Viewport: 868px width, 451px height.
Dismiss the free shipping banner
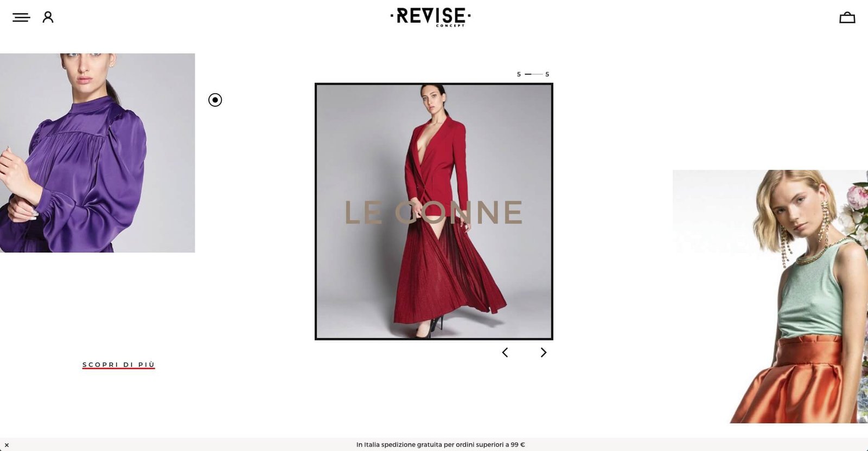click(7, 445)
